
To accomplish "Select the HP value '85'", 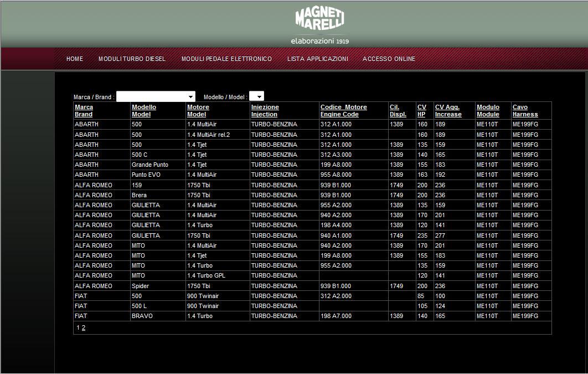I will 421,296.
